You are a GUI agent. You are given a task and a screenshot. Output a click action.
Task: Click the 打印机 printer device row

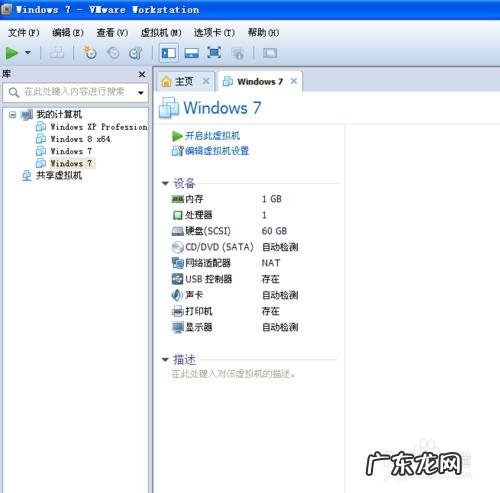[226, 311]
